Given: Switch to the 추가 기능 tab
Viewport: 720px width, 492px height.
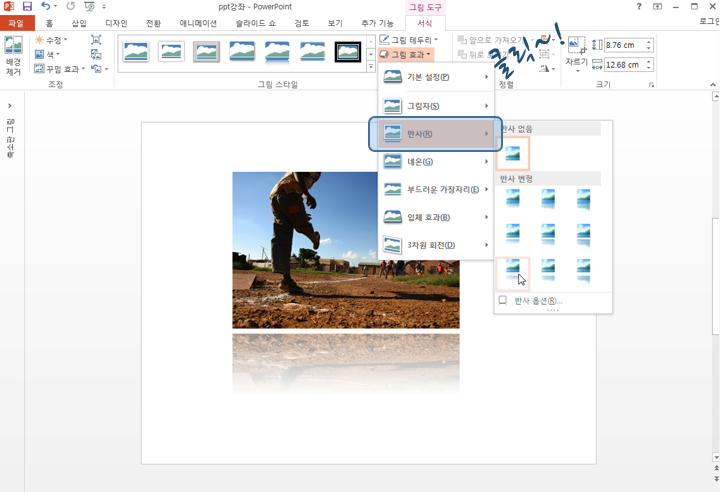Looking at the screenshot, I should point(377,23).
